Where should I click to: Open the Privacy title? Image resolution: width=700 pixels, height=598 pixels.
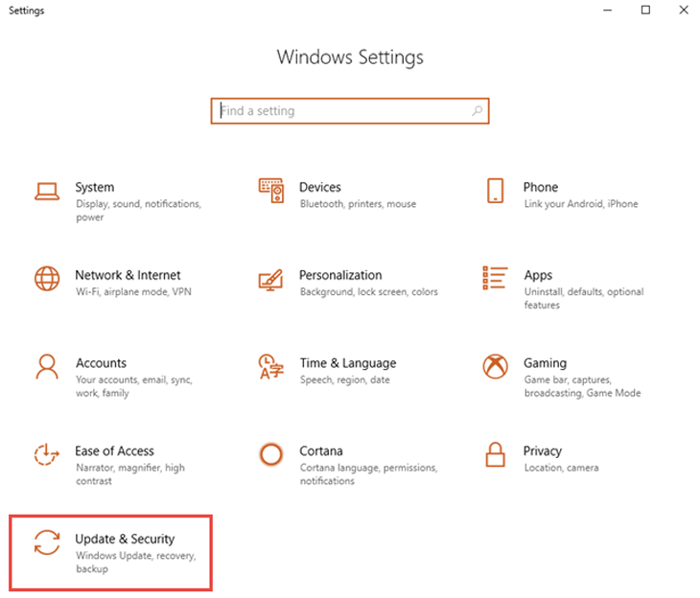click(x=543, y=451)
